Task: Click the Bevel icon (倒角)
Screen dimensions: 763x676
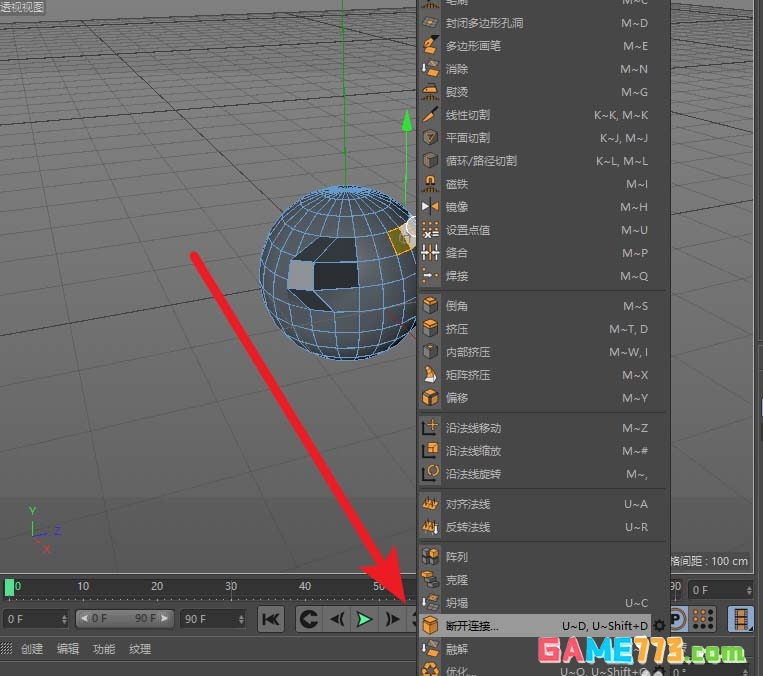Action: pyautogui.click(x=430, y=306)
